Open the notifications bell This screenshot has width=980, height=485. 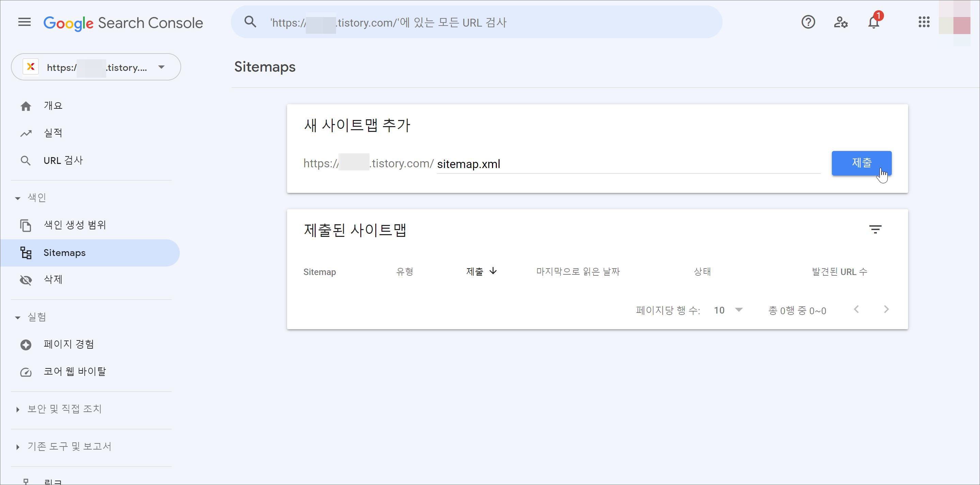click(873, 22)
